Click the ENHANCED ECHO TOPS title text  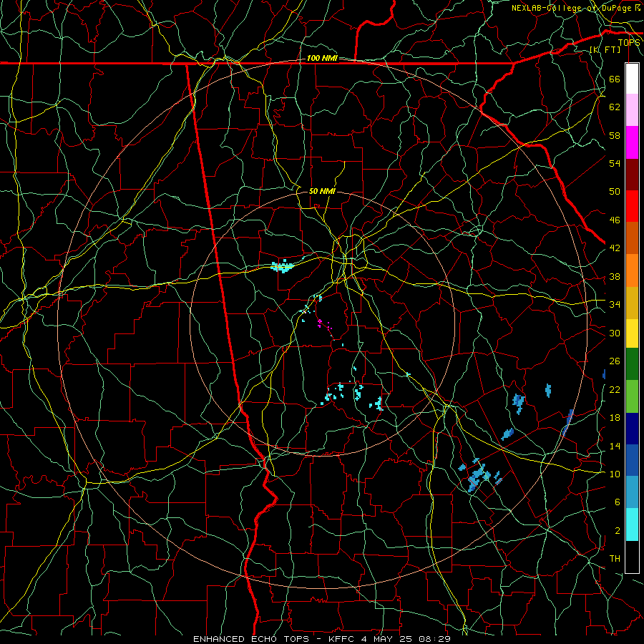point(251,639)
